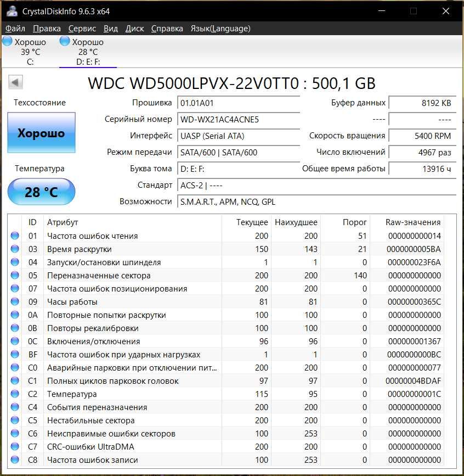Open the Вид menu
Viewport: 464px width, 476px height.
(111, 29)
